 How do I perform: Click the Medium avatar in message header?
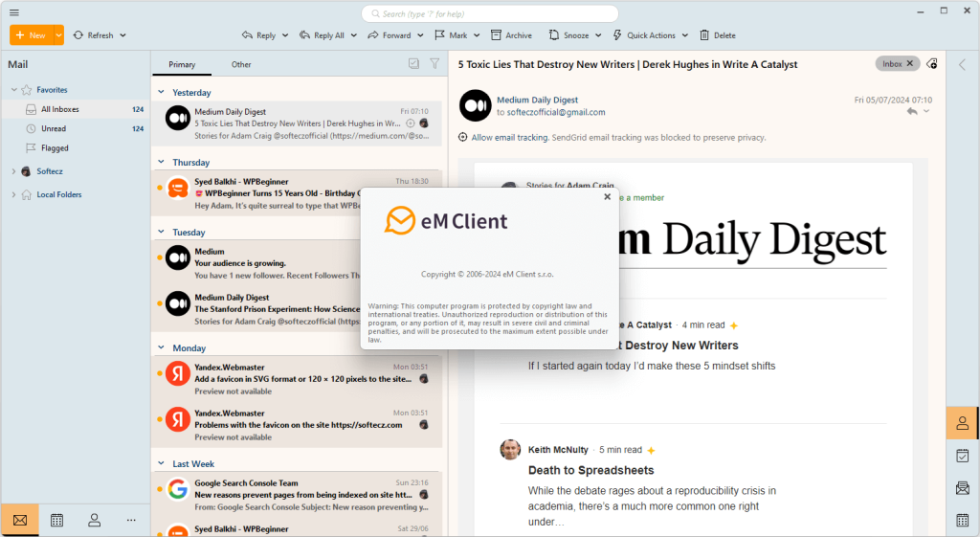click(475, 105)
